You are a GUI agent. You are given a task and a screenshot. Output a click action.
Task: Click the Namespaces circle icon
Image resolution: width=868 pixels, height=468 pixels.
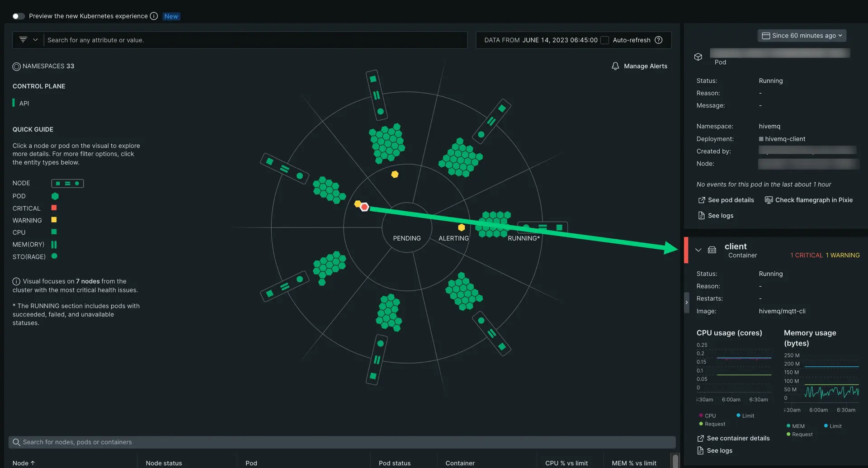point(17,66)
